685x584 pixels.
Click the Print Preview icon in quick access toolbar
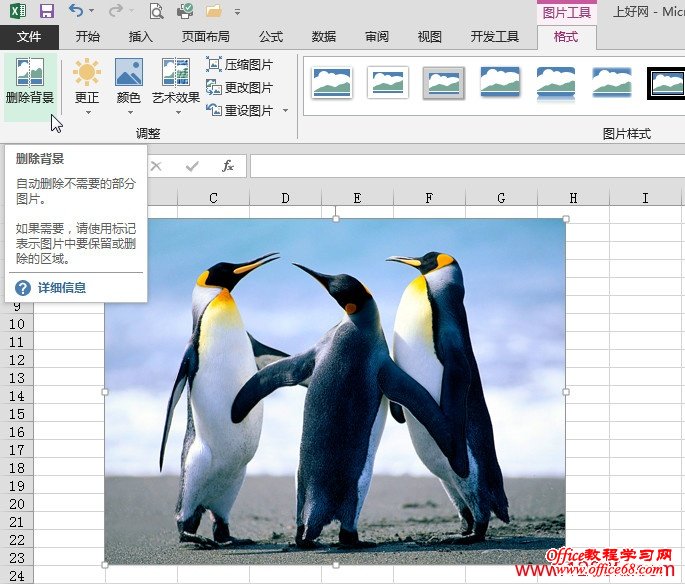click(156, 12)
